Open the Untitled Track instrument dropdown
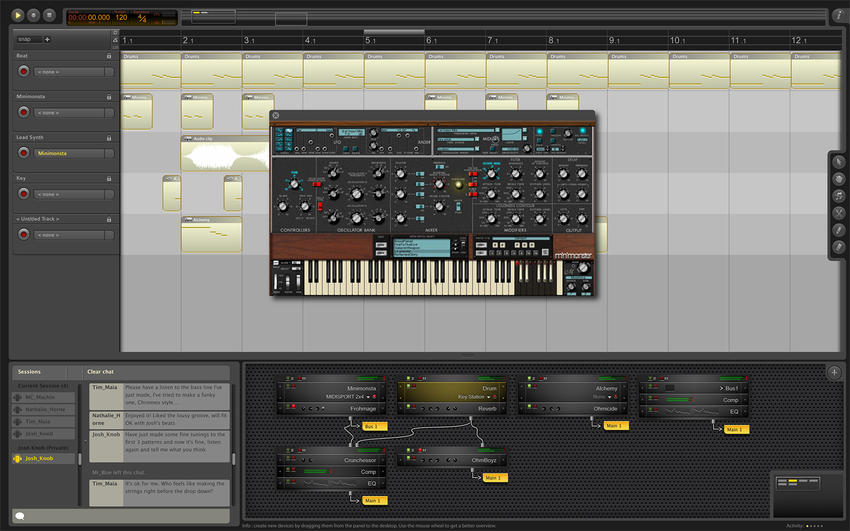This screenshot has width=850, height=531. [74, 235]
